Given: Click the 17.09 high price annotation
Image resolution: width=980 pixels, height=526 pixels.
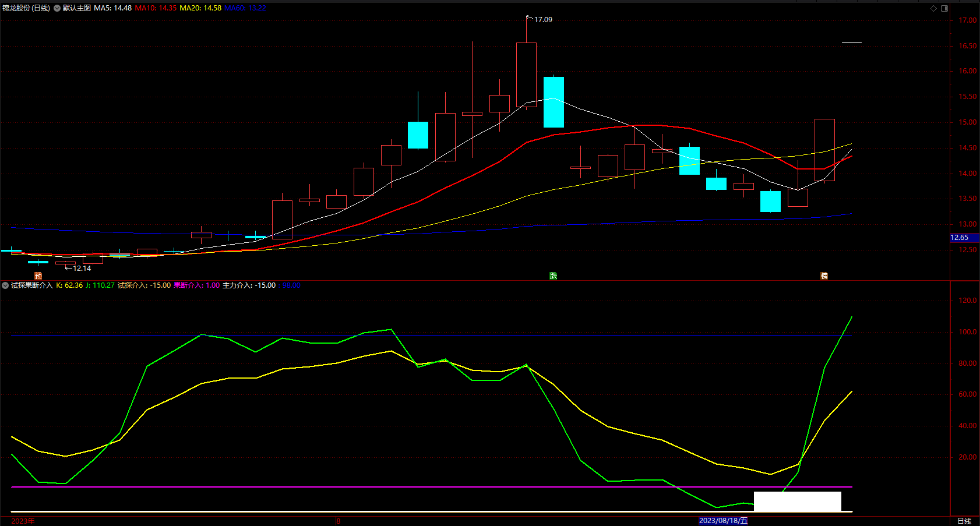Looking at the screenshot, I should pos(543,20).
